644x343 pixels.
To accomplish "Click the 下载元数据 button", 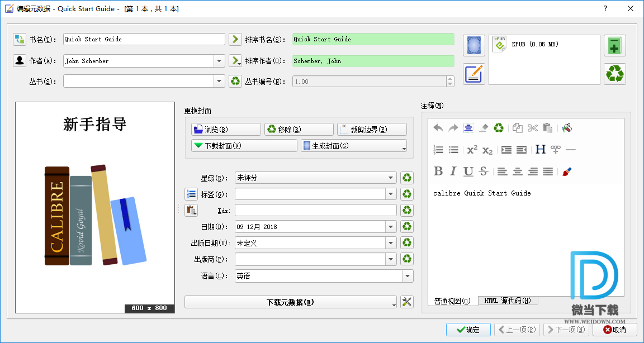I will [291, 302].
